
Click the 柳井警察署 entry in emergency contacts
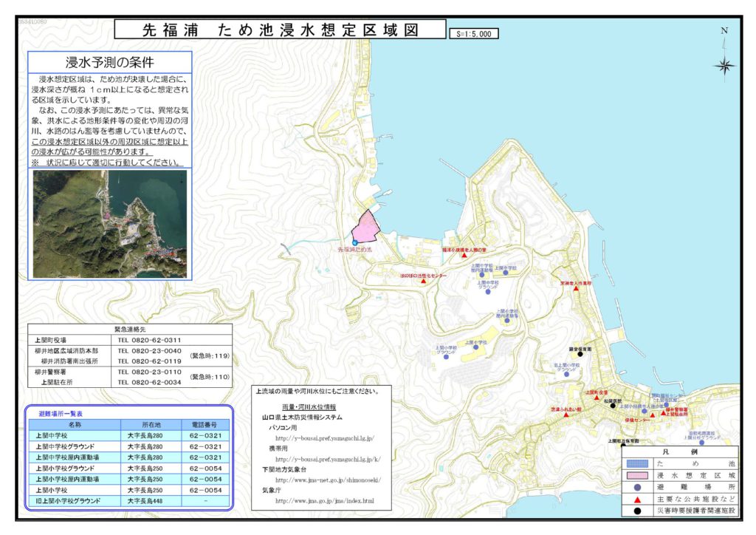pos(51,372)
